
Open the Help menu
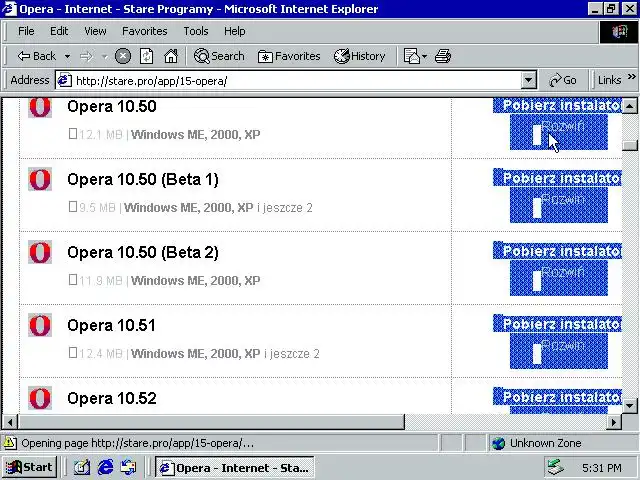(x=234, y=31)
